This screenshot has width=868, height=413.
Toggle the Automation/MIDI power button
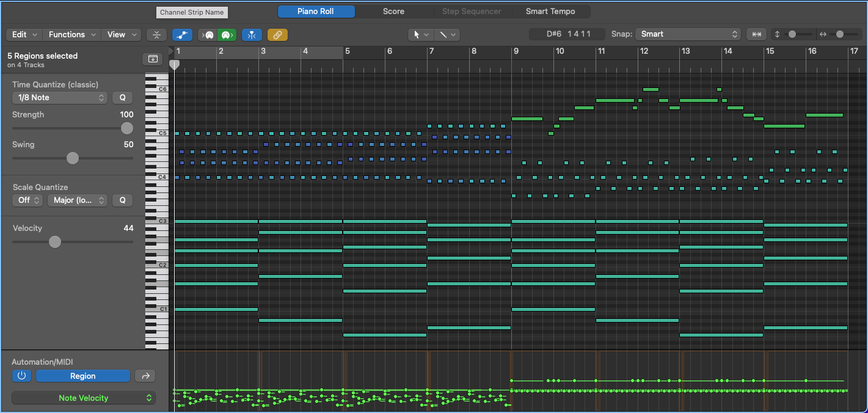pos(21,376)
